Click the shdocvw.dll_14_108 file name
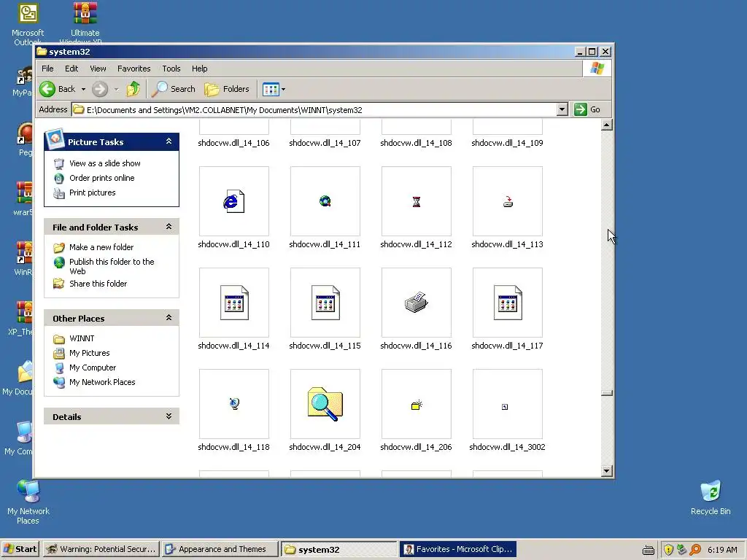747x560 pixels. pyautogui.click(x=417, y=143)
